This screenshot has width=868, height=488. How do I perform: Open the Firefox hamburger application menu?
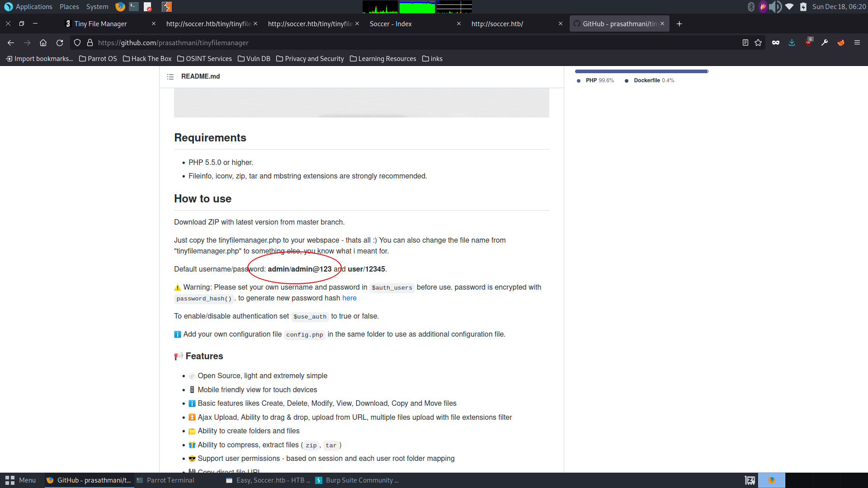click(x=857, y=42)
